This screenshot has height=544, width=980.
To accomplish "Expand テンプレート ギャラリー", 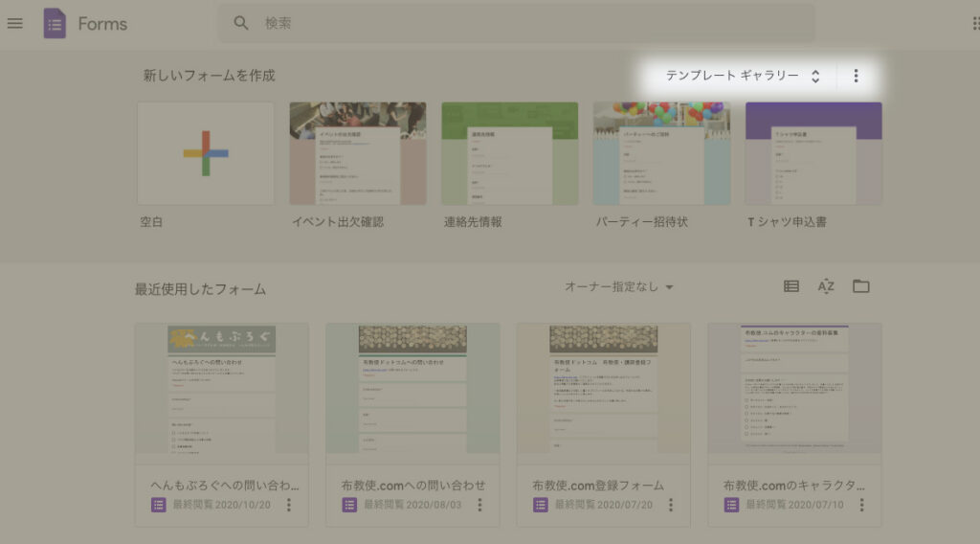I will pos(743,76).
